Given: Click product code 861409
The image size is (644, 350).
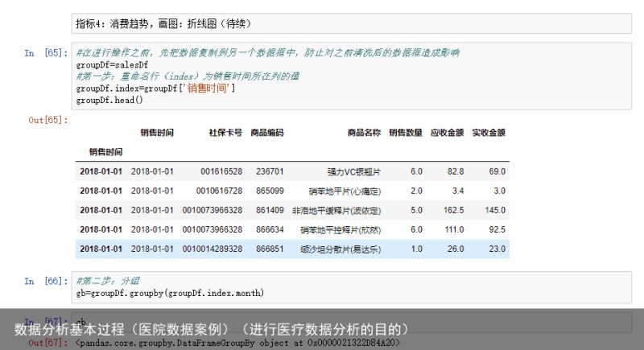Looking at the screenshot, I should [270, 210].
